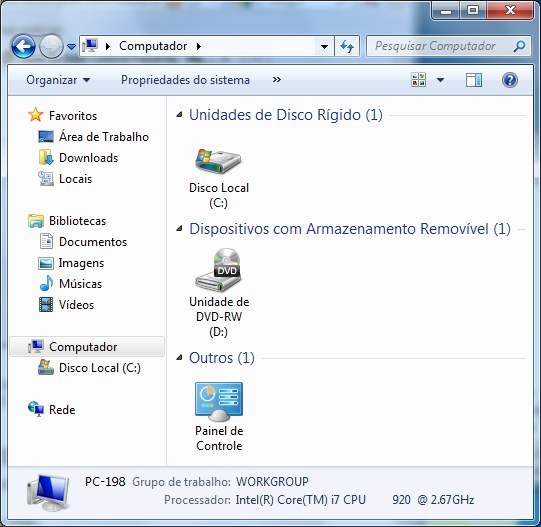Click the Bibliotecas folder icon
The image size is (541, 527).
coord(36,221)
